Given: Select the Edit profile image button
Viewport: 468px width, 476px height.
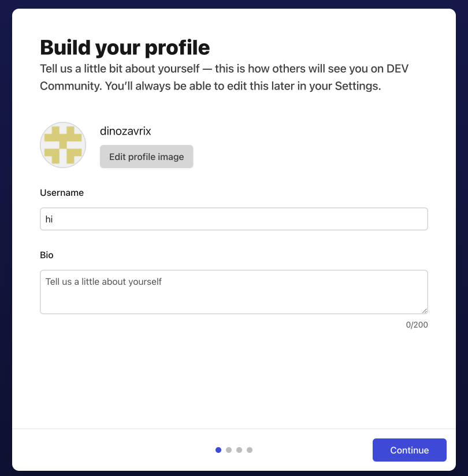Looking at the screenshot, I should click(146, 157).
